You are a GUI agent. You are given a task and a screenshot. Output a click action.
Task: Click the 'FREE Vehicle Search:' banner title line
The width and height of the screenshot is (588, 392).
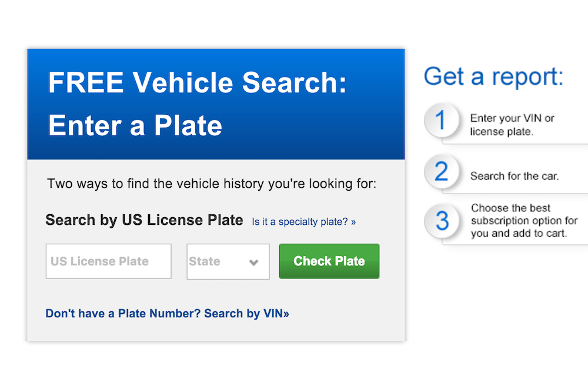point(197,82)
